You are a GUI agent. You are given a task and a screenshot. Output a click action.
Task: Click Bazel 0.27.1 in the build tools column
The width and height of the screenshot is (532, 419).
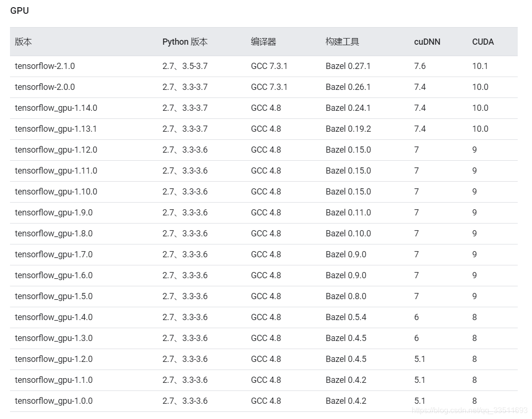tap(347, 66)
